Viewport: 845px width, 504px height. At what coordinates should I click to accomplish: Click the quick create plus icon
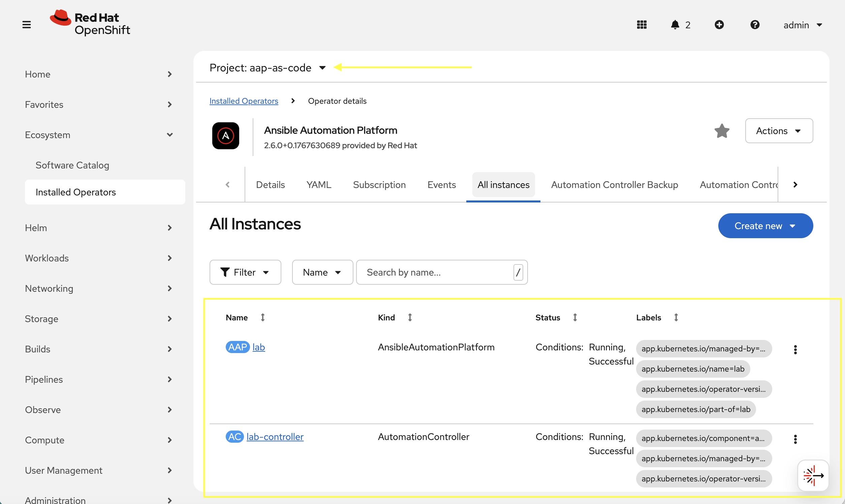pyautogui.click(x=720, y=25)
